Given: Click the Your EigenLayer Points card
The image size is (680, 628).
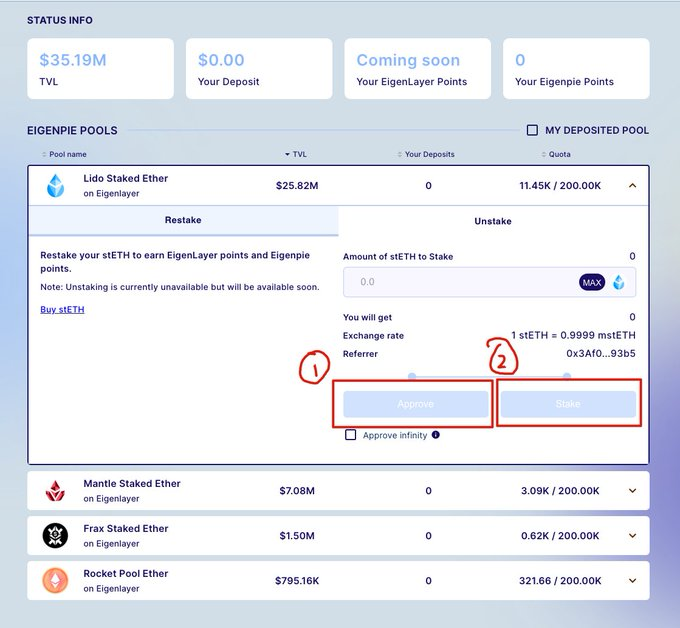Looking at the screenshot, I should (x=418, y=69).
